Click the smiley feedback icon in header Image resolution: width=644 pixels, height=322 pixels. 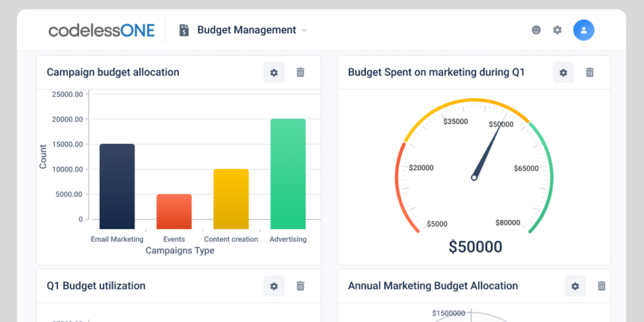click(x=536, y=30)
